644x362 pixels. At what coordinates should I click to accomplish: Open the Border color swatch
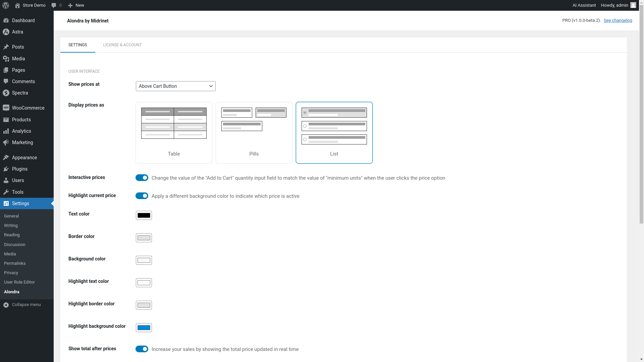pyautogui.click(x=144, y=238)
